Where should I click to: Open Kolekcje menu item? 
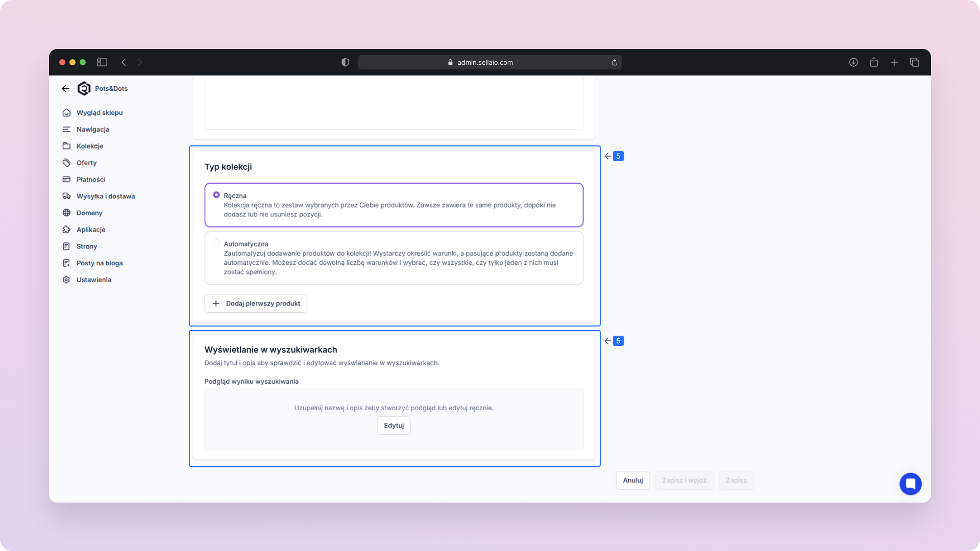tap(90, 146)
